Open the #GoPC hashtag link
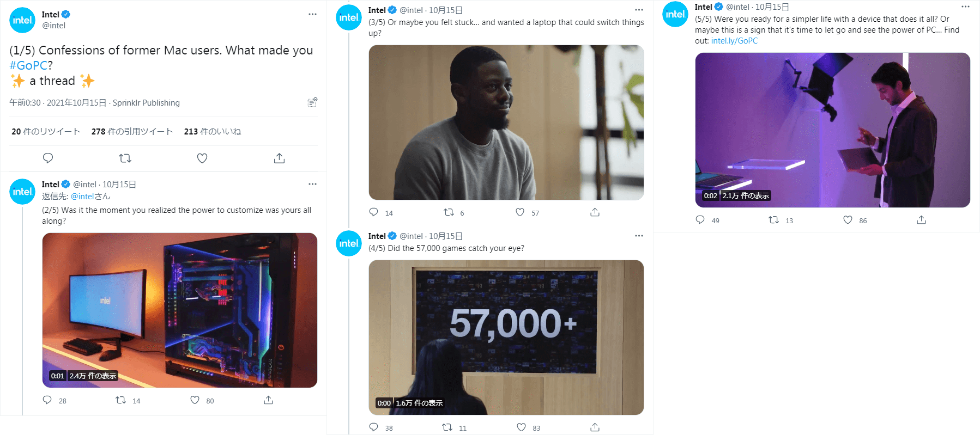Screen dimensions: 980x435 coord(28,65)
